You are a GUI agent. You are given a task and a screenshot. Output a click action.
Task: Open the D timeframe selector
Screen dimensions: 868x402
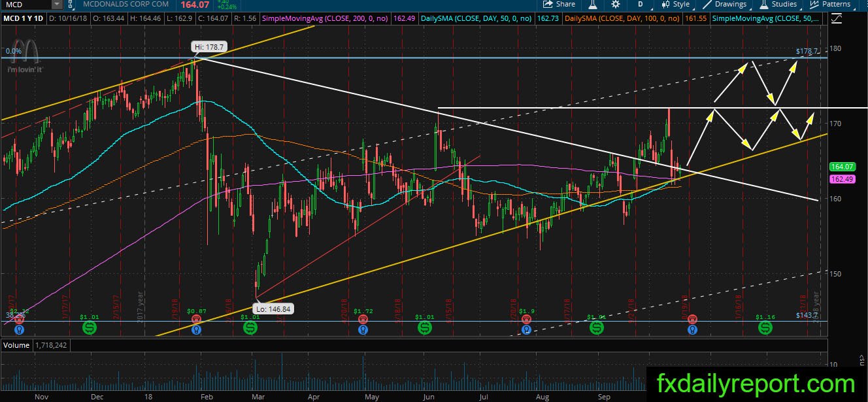641,4
